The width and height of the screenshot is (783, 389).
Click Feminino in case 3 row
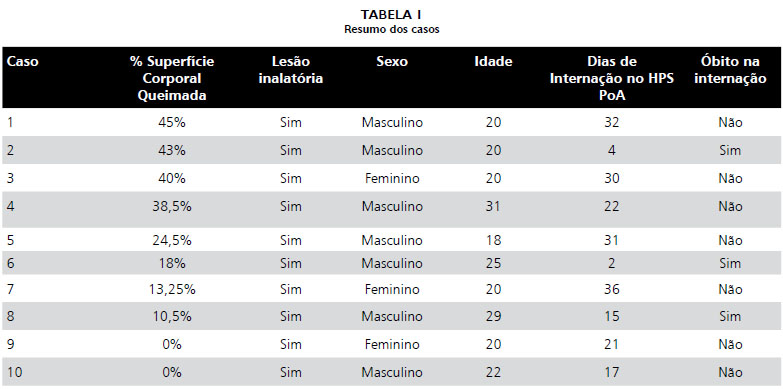[392, 178]
